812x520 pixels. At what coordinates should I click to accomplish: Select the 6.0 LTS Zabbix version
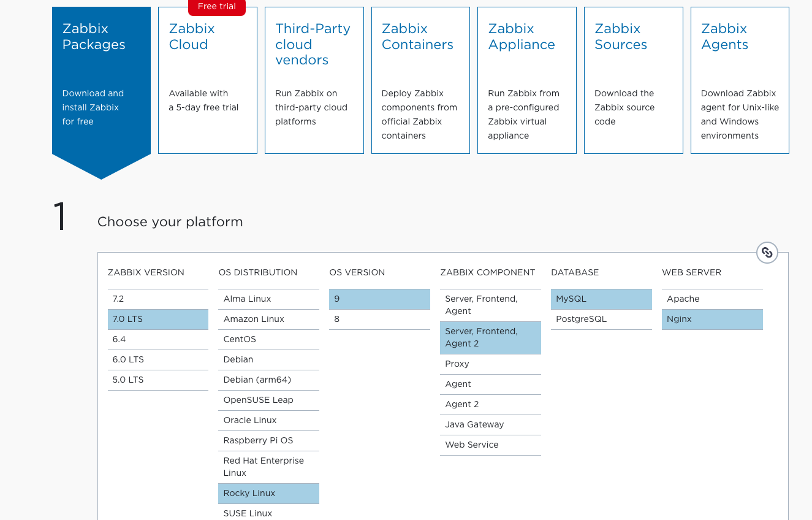[x=158, y=360]
